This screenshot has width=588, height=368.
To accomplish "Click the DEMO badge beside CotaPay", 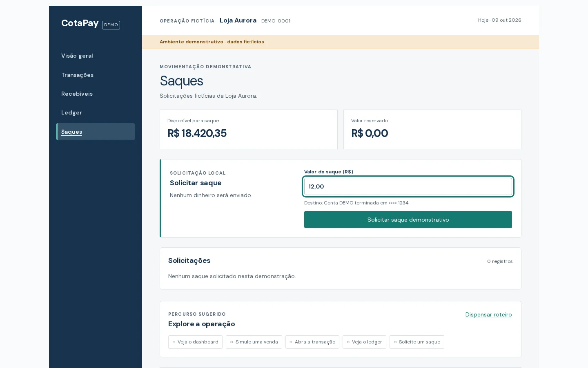I will tap(111, 25).
